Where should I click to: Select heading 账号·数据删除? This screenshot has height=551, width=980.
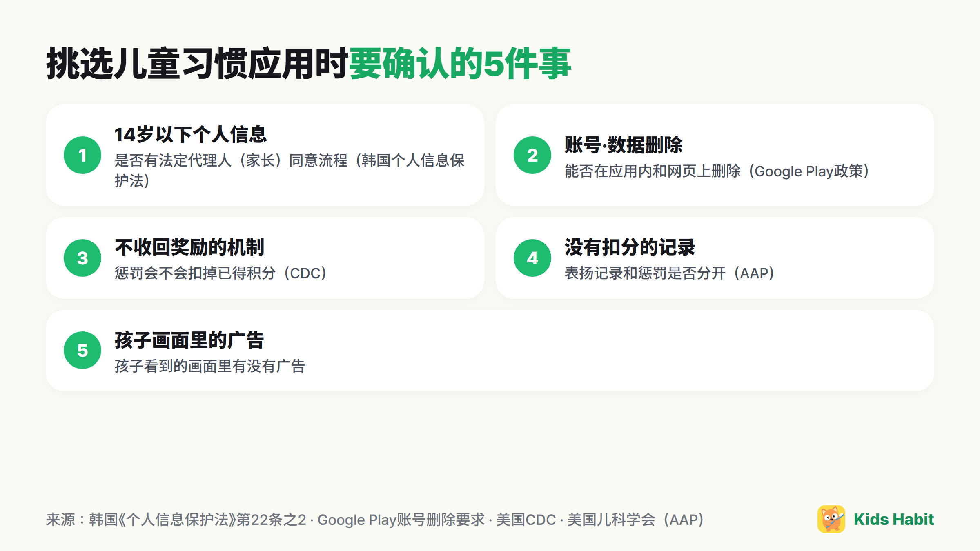[624, 145]
